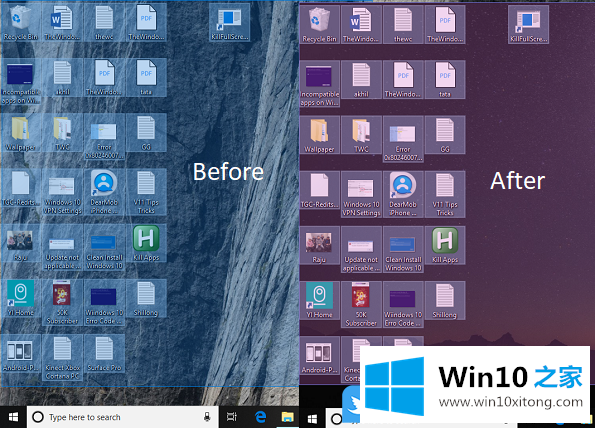Select Recycle Bin on the Before desktop

[x=20, y=22]
